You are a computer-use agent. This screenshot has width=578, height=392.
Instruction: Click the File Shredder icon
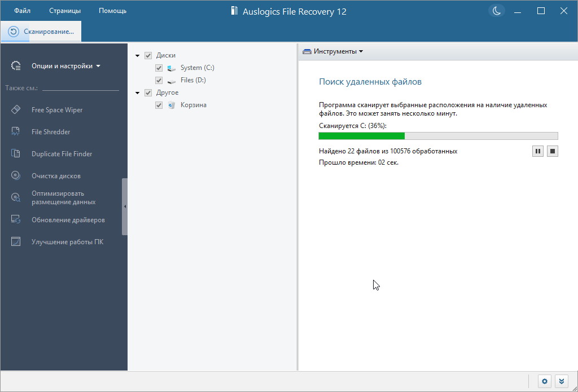click(15, 132)
